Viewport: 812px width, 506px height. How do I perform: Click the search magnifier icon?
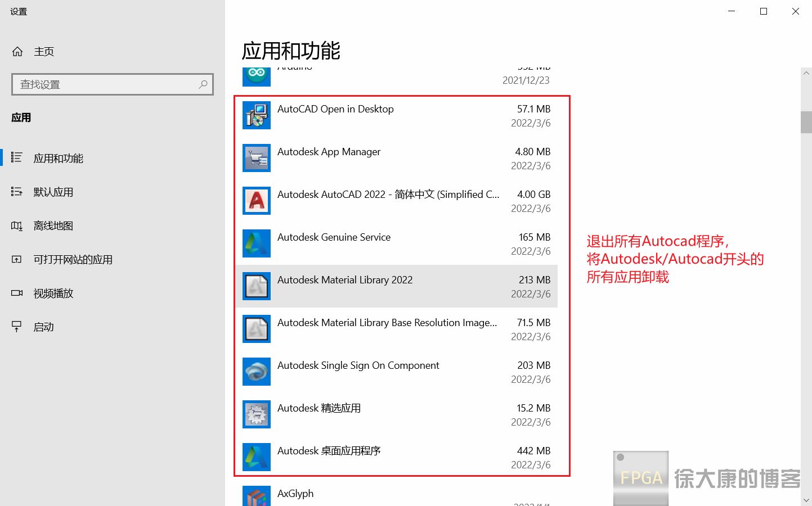coord(203,84)
